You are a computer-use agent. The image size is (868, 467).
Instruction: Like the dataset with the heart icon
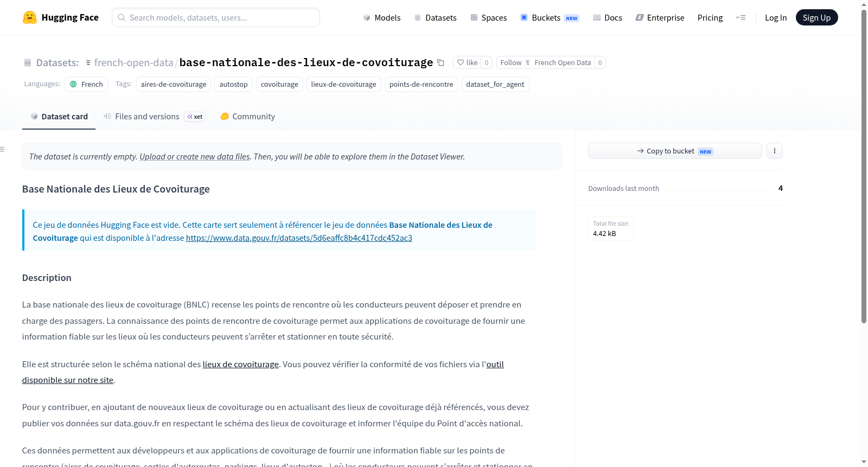[467, 62]
